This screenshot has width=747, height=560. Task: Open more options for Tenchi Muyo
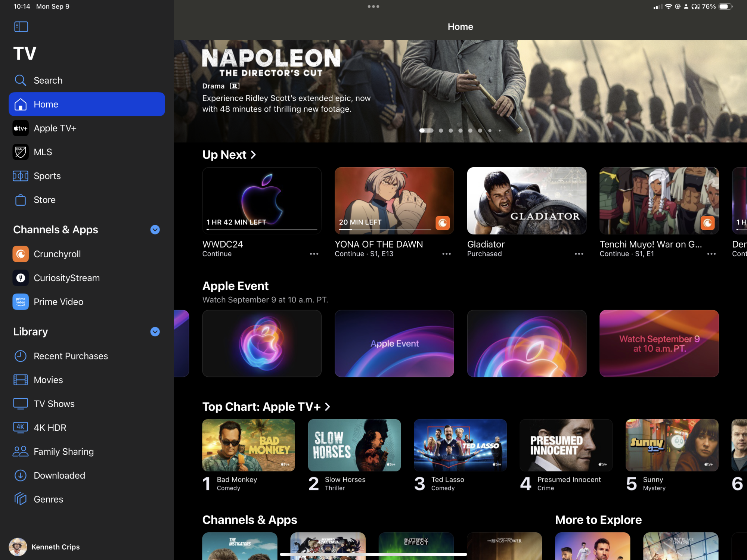pos(712,254)
